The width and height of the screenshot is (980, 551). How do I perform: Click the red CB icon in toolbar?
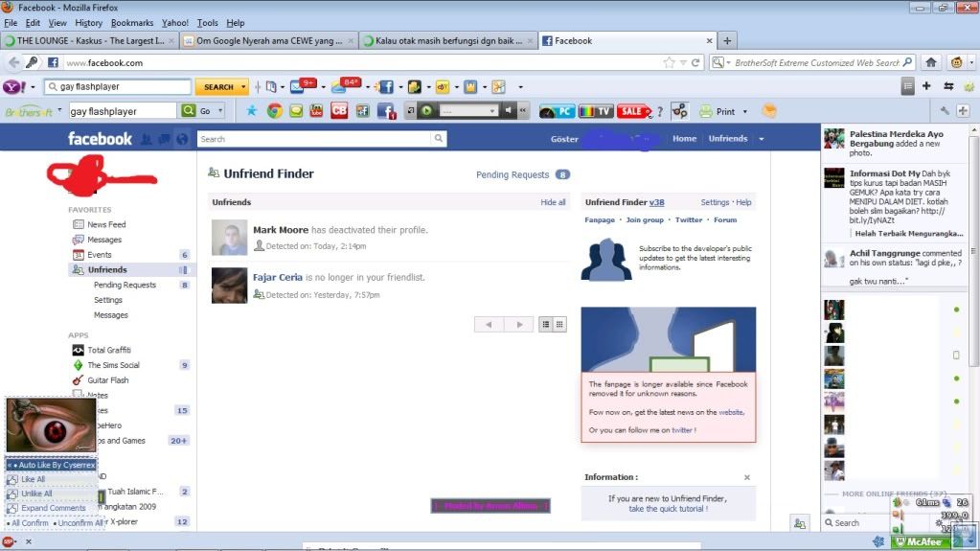(339, 111)
